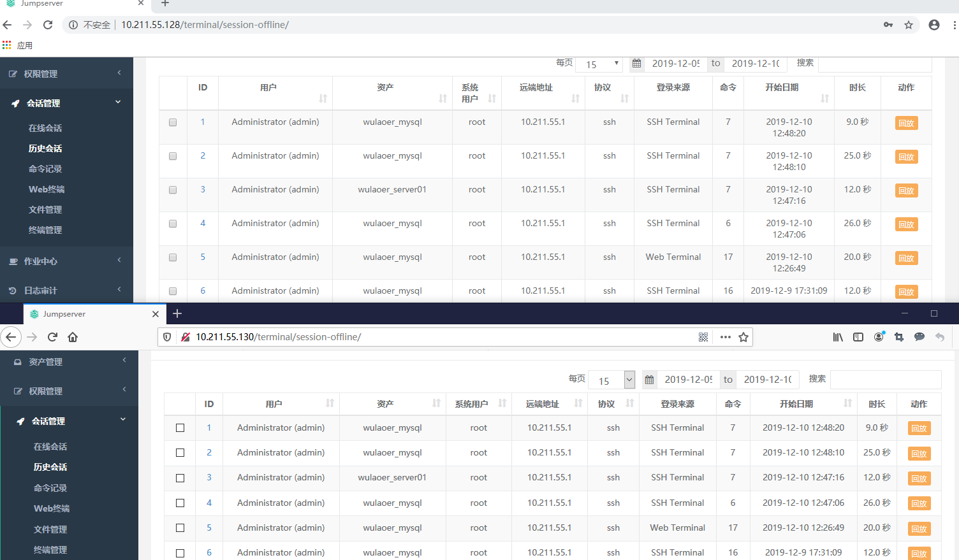Open Firefox library icon
The image size is (959, 560).
point(838,337)
